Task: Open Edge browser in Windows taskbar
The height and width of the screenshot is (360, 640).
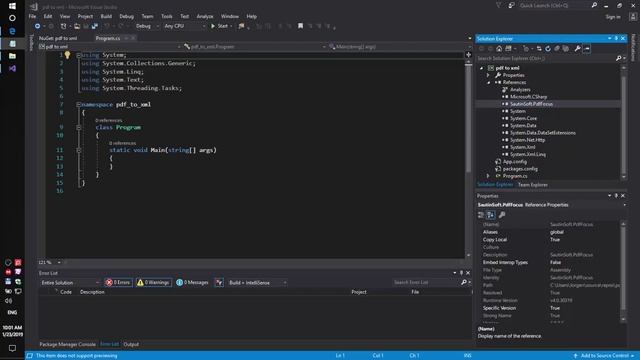Action: click(12, 31)
